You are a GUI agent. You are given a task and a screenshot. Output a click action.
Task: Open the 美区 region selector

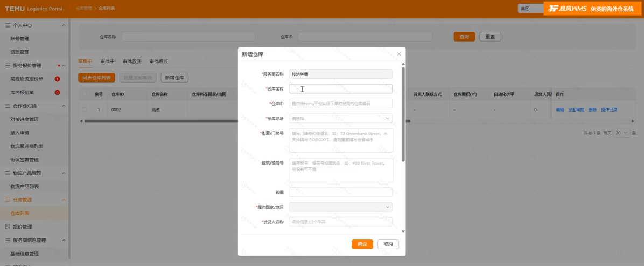[530, 9]
